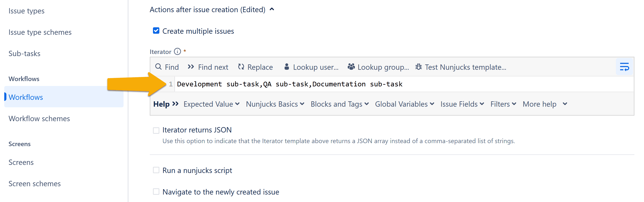
Task: Enable Navigate to the newly created issue
Action: click(156, 192)
